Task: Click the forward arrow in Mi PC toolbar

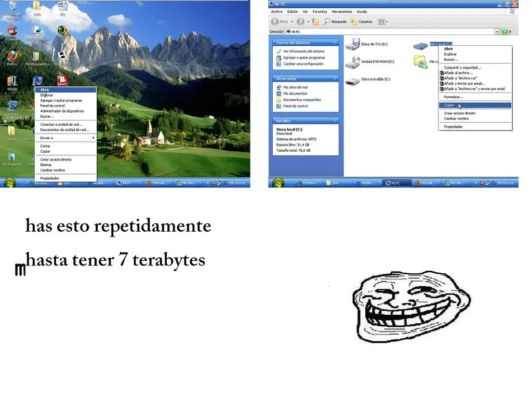Action: click(300, 21)
